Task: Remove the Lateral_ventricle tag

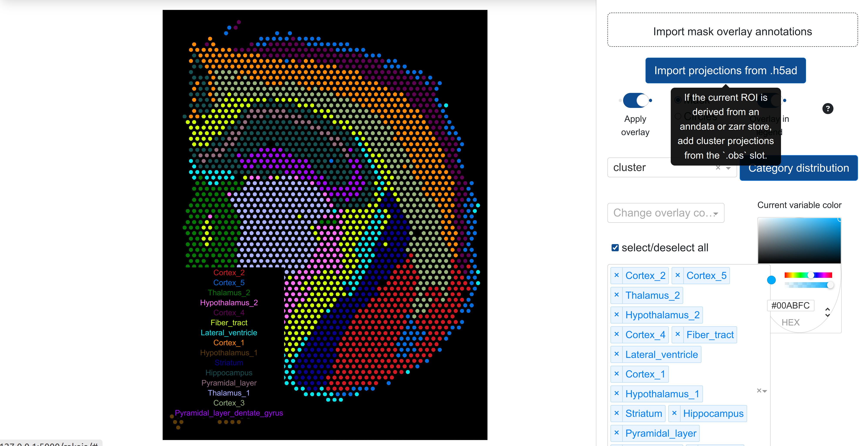Action: 617,354
